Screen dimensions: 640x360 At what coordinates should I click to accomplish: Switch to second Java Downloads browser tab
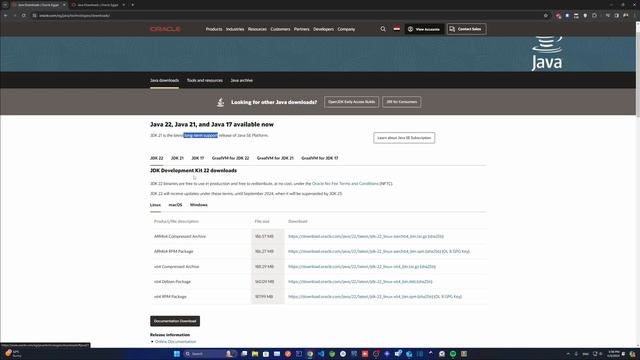click(x=98, y=5)
